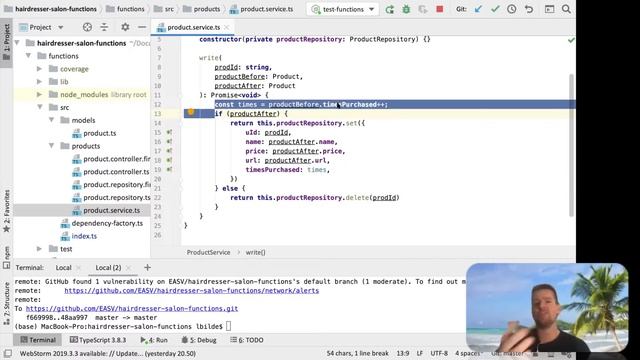The width and height of the screenshot is (640, 360).
Task: Collapse the functions folder
Action: coord(29,56)
